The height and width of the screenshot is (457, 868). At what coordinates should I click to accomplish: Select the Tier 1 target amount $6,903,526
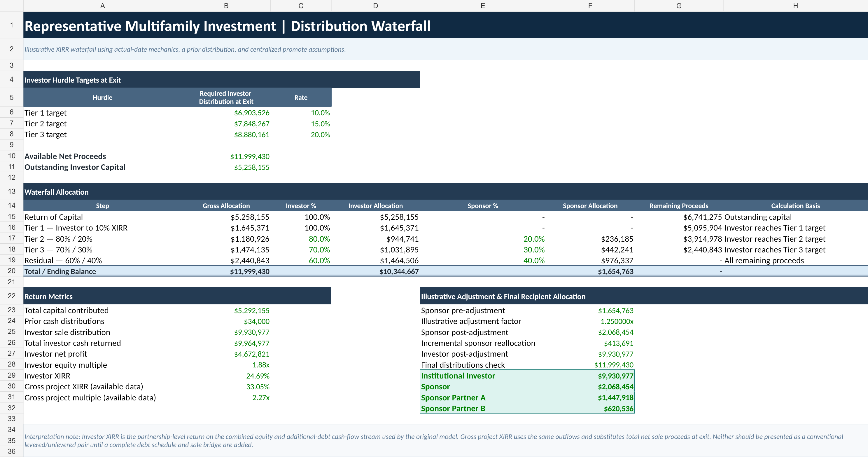point(252,113)
